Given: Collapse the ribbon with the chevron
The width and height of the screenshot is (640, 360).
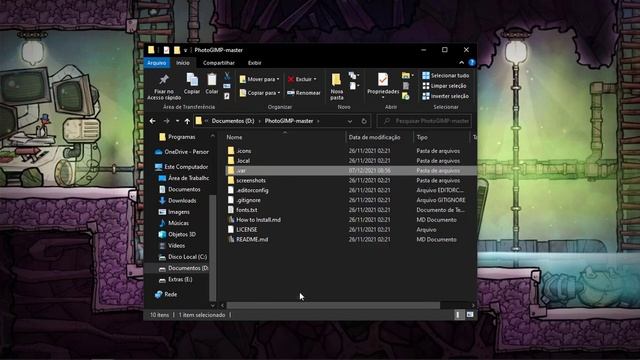Looking at the screenshot, I should [461, 63].
